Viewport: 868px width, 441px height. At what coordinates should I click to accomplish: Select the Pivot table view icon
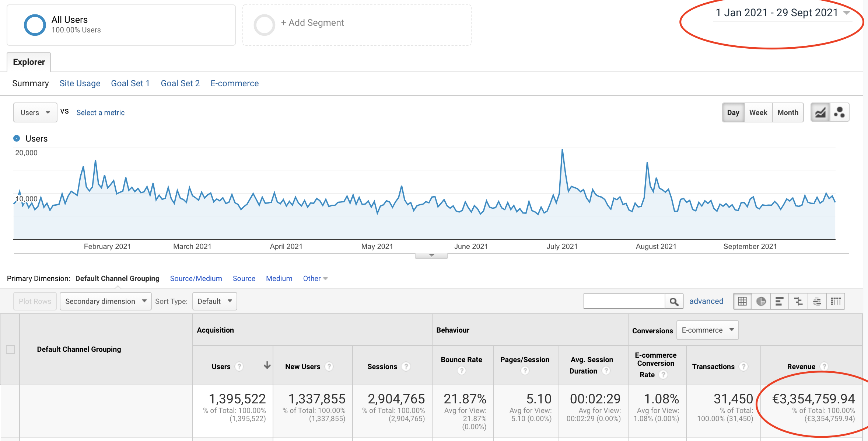[x=836, y=301]
